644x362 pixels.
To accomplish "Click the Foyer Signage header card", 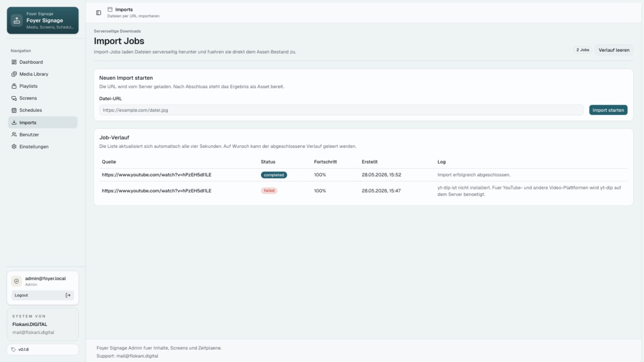I will 43,20.
